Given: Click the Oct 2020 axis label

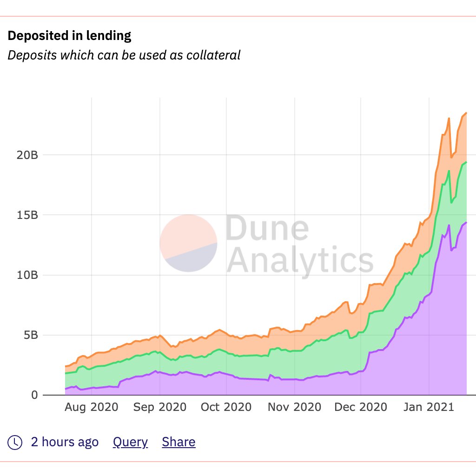Looking at the screenshot, I should coord(226,407).
